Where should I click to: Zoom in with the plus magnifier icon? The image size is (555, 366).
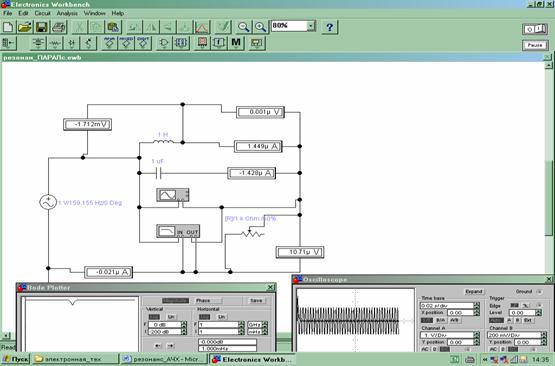(x=261, y=27)
